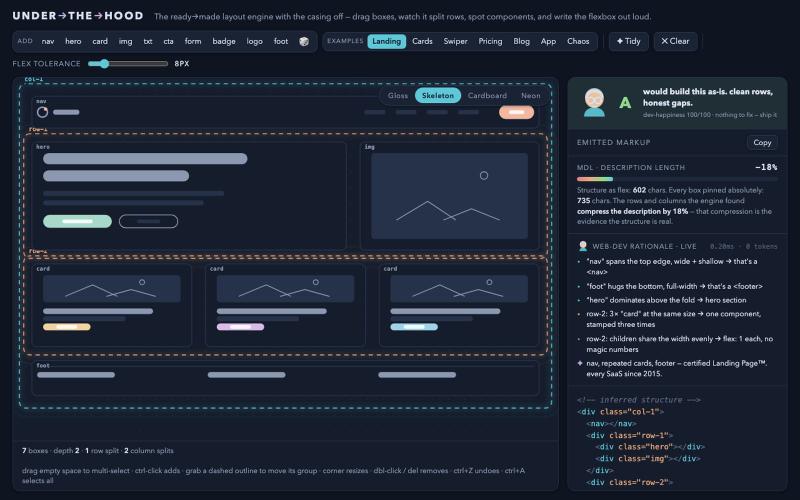The image size is (800, 500).
Task: Load the App example
Action: click(x=548, y=41)
